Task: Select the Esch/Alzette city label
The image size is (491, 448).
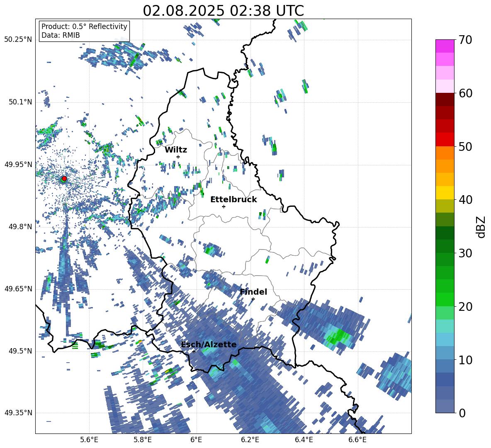Action: pos(209,345)
